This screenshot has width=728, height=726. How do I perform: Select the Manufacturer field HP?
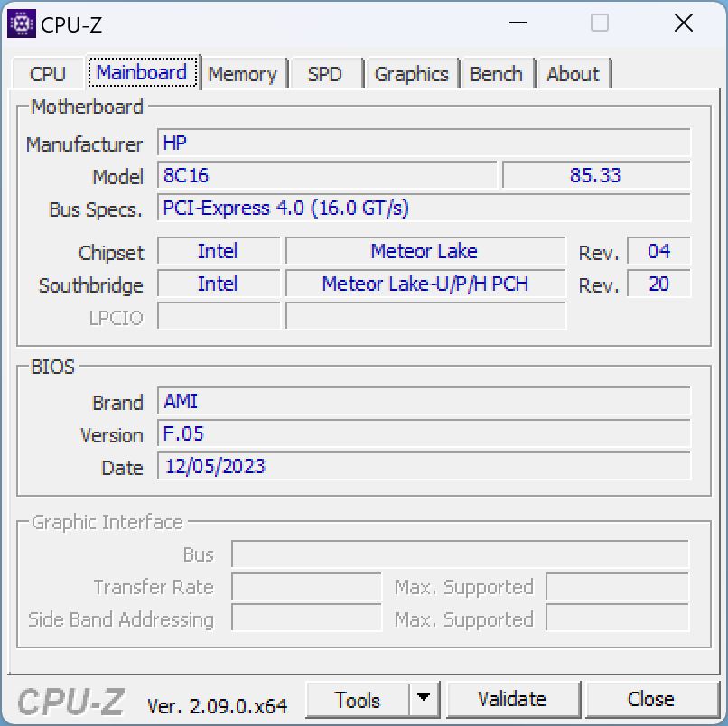click(x=424, y=143)
